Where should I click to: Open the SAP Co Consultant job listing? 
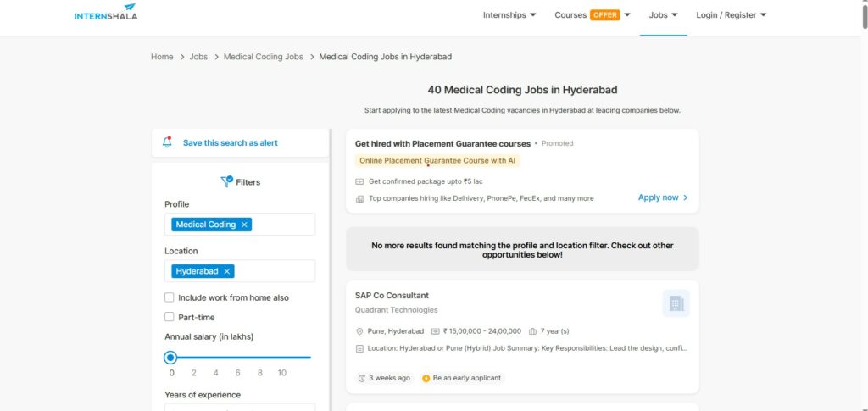click(x=392, y=295)
